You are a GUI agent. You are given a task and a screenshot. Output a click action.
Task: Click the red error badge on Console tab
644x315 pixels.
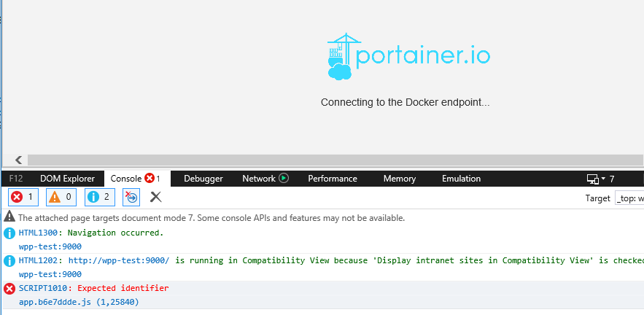tap(150, 178)
